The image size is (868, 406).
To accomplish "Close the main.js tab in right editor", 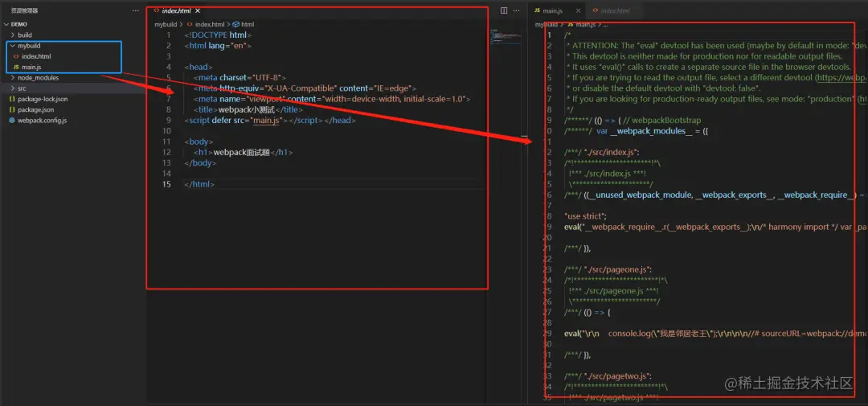I will (x=579, y=10).
